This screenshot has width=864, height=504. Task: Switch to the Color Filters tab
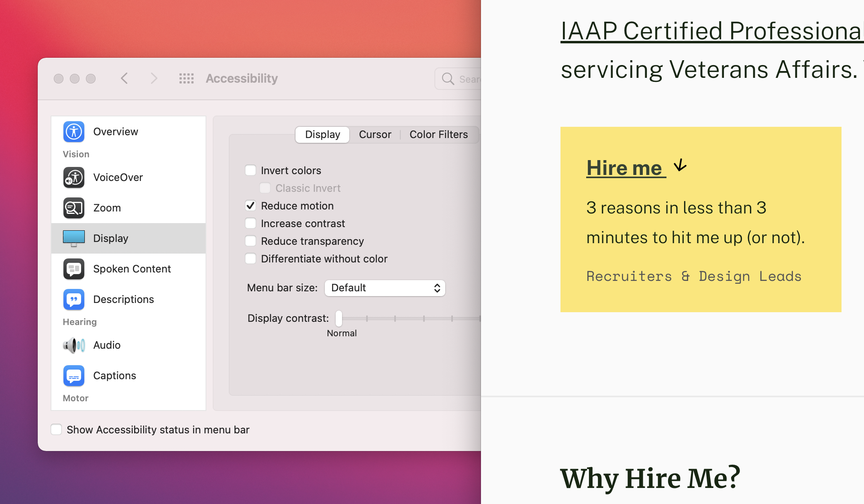(x=438, y=133)
